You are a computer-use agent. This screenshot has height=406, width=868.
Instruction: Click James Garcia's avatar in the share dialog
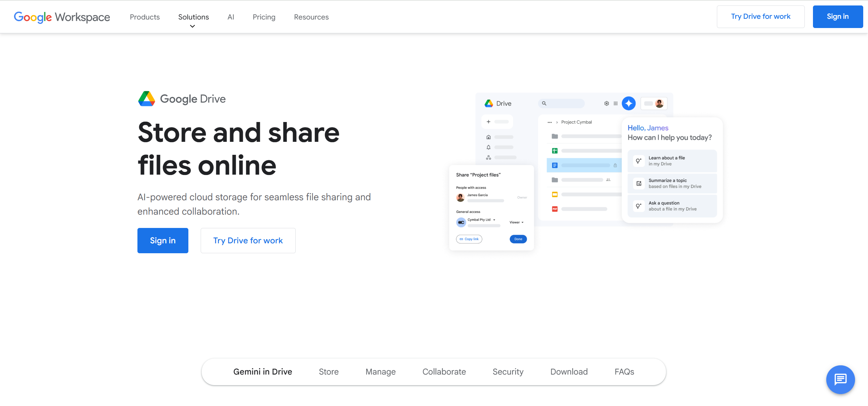click(460, 198)
